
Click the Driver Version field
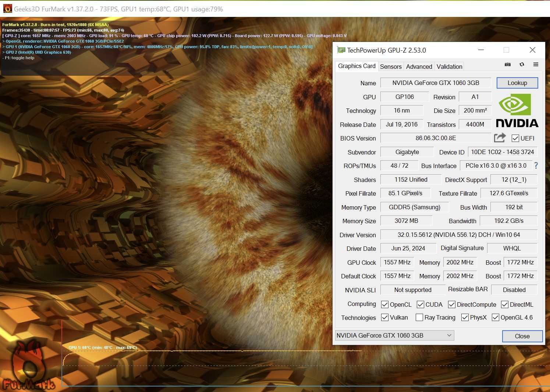pos(459,235)
